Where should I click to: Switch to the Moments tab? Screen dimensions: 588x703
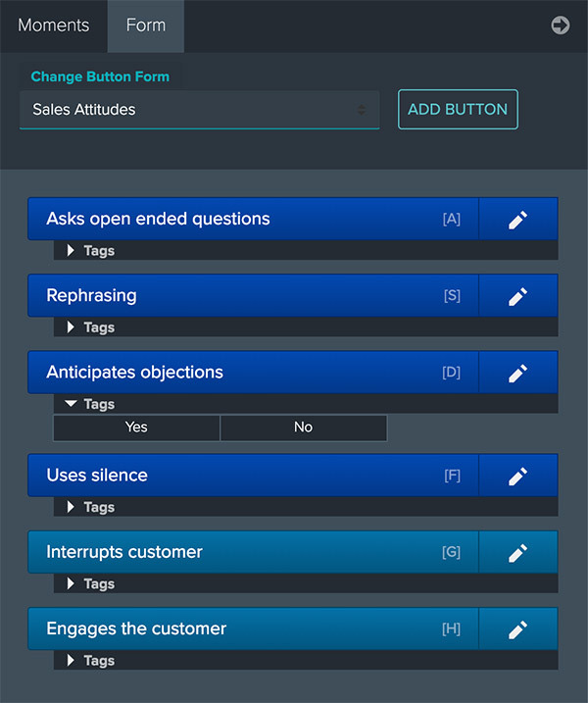[54, 25]
